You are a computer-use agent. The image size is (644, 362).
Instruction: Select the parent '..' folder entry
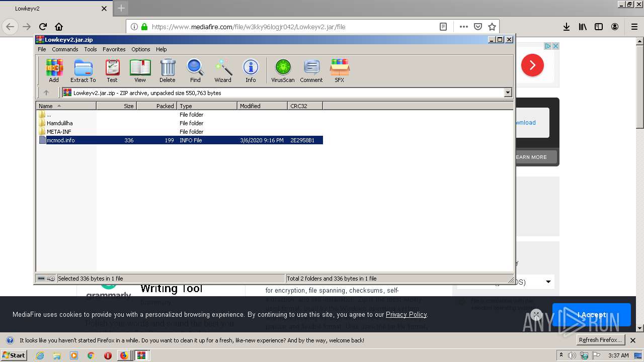coord(48,115)
